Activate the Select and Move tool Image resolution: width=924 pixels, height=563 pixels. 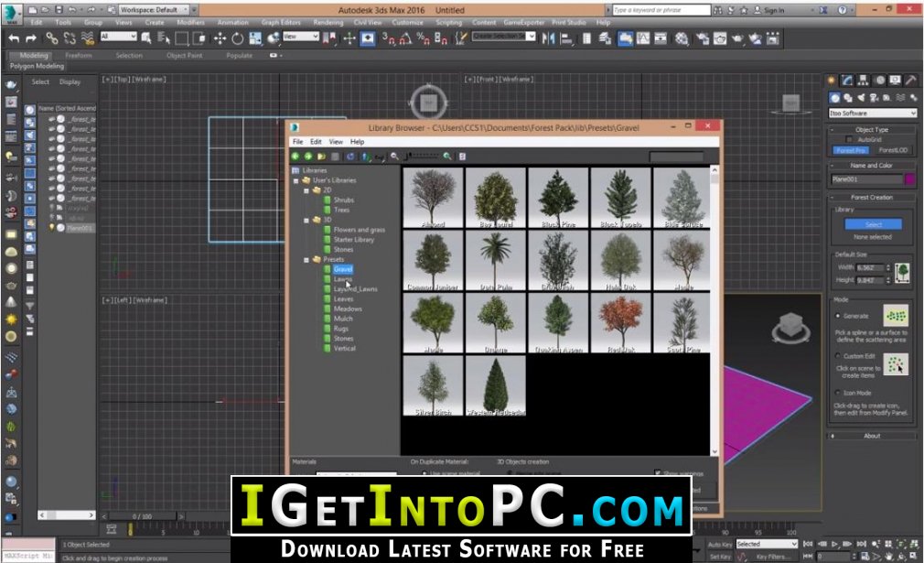[220, 38]
